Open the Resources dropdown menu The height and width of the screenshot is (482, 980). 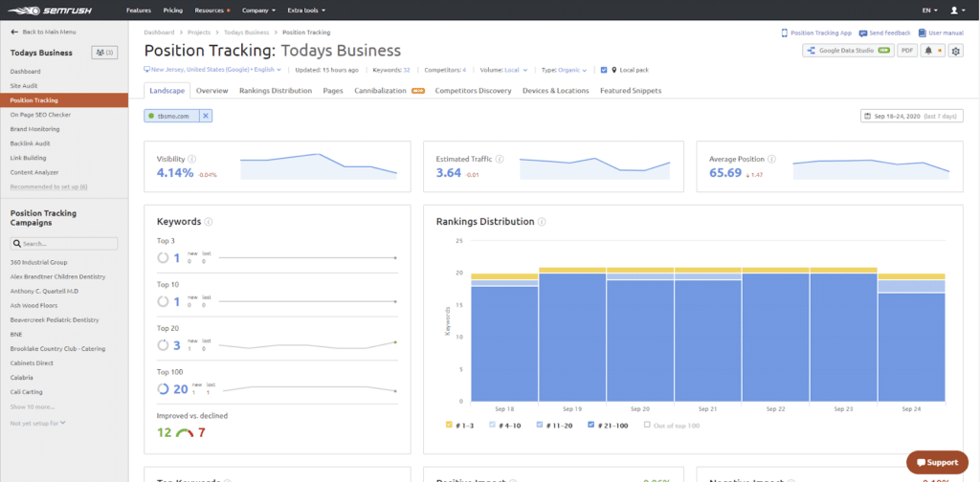(212, 11)
